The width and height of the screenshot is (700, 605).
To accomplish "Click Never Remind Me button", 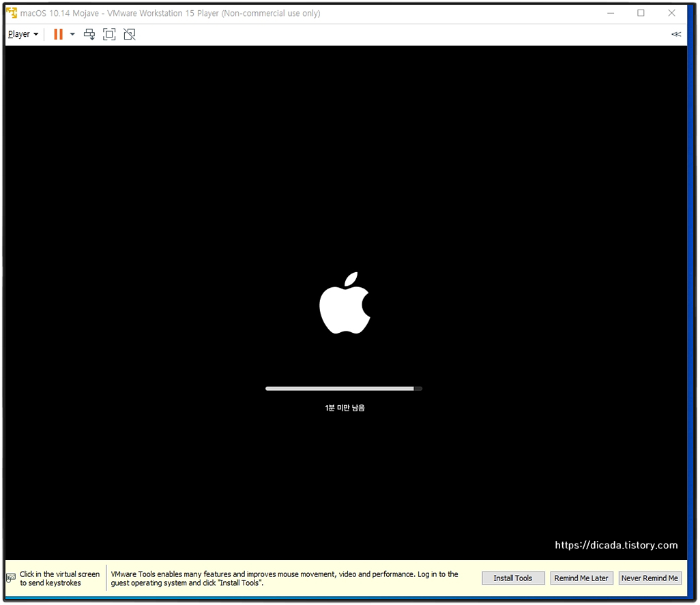I will click(x=650, y=578).
